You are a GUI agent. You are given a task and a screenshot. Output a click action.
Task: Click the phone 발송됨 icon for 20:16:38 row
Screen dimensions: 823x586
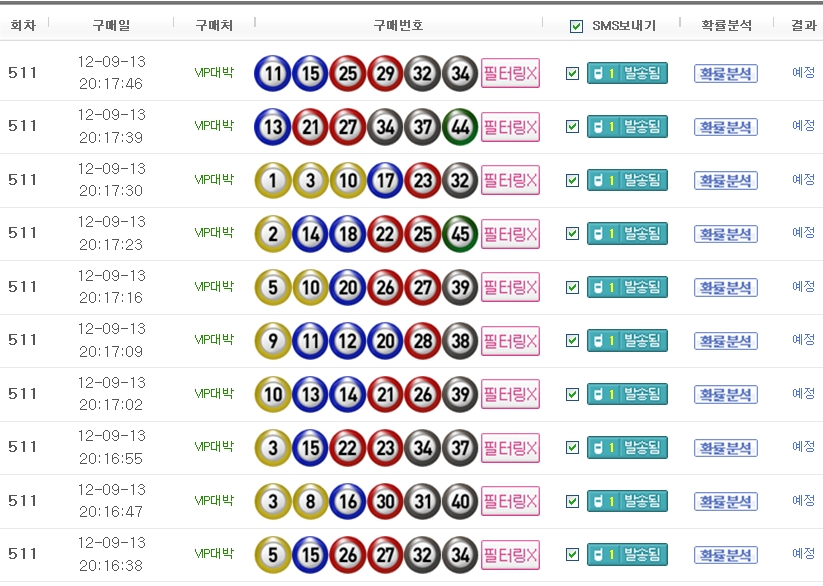tap(627, 555)
